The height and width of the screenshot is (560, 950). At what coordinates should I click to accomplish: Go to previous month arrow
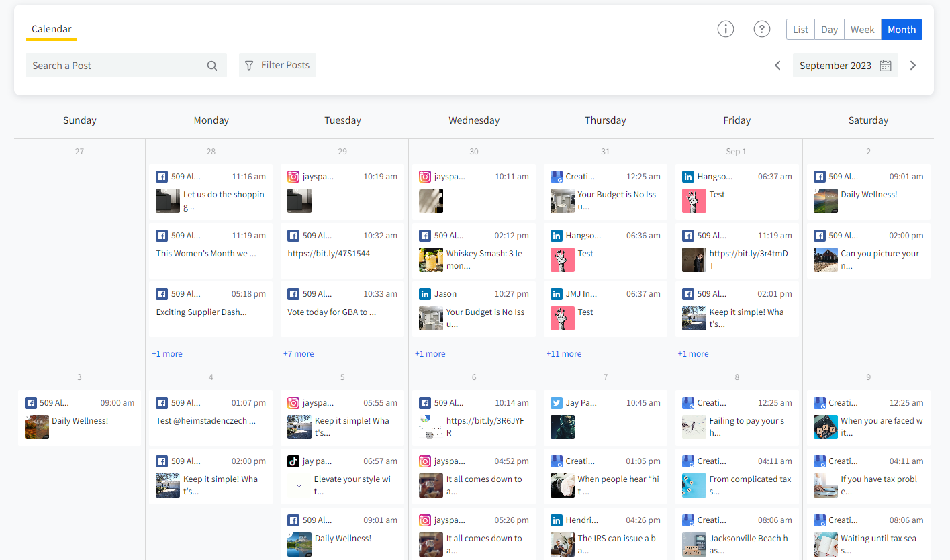(777, 66)
